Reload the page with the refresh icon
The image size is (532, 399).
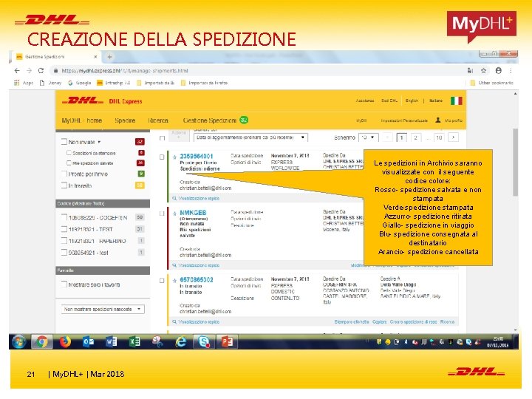pos(41,71)
